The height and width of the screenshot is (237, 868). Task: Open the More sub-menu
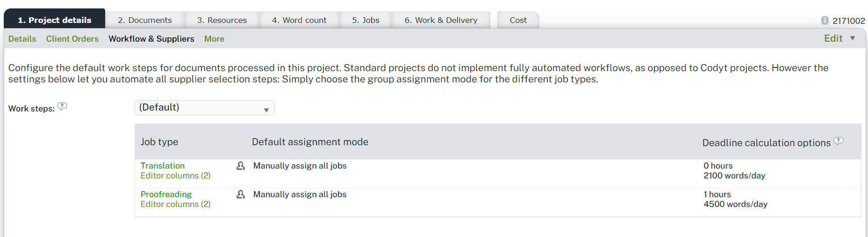point(214,39)
